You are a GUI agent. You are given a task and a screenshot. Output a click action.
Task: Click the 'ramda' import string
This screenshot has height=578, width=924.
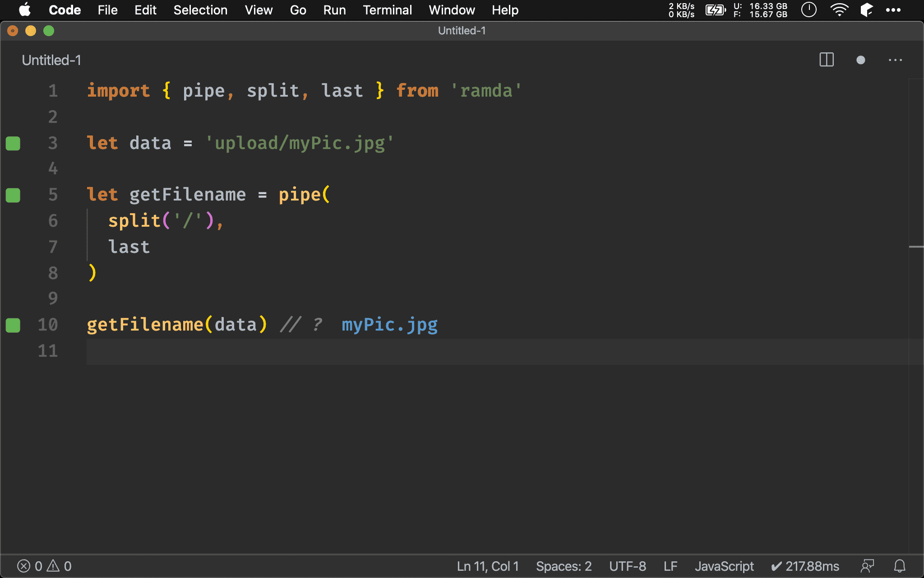(486, 91)
